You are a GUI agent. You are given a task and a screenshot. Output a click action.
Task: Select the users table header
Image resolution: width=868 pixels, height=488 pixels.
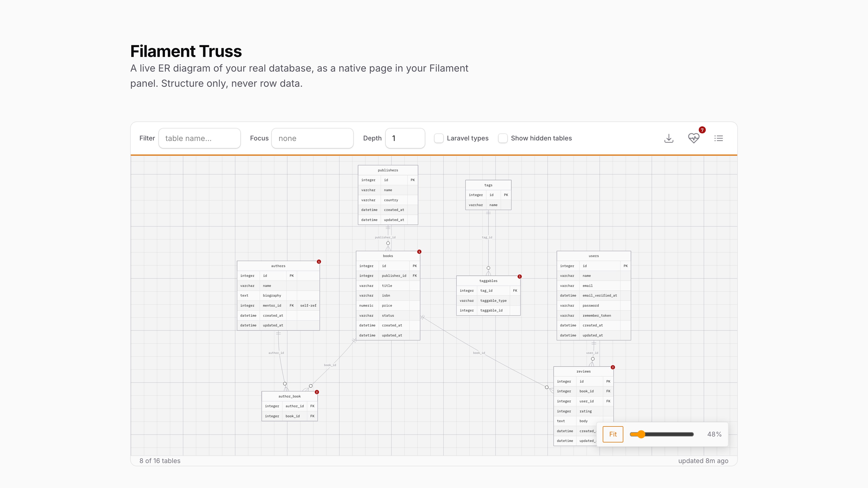(594, 256)
